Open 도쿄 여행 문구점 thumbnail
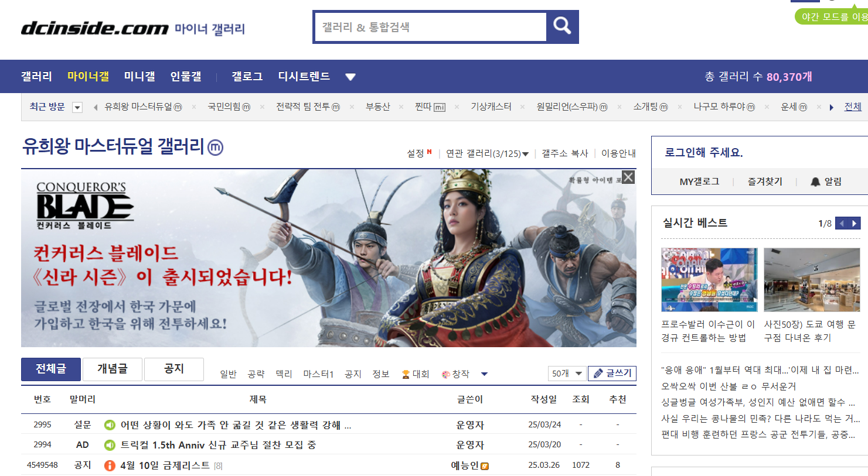Viewport: 868px width, 476px height. (812, 280)
